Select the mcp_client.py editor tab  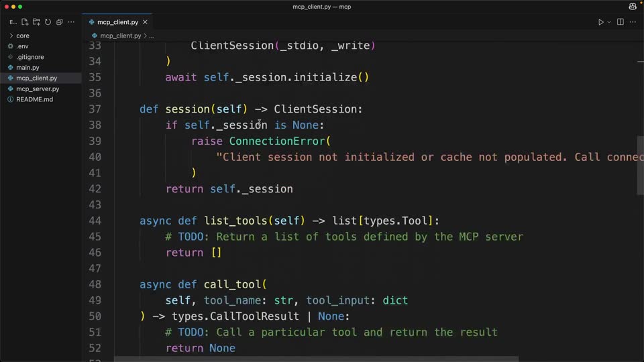117,22
